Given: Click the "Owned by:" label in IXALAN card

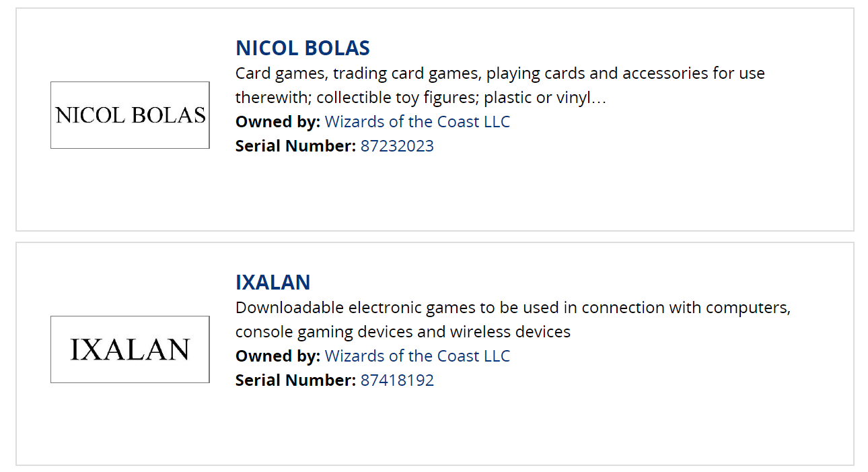Looking at the screenshot, I should 278,356.
